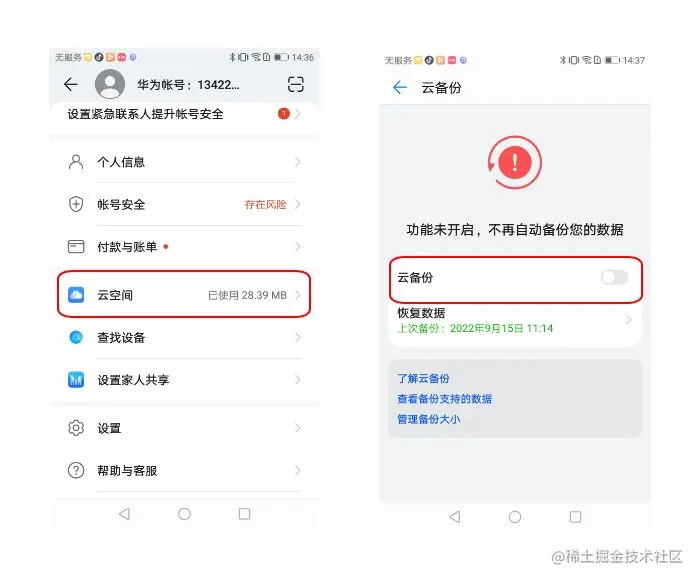Tap the cloud icon for 云空间

coord(76,295)
